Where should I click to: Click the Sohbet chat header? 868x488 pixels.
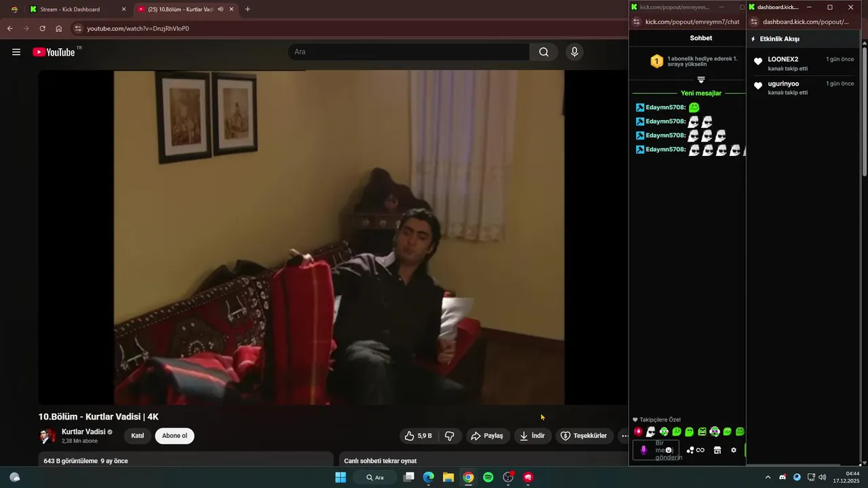point(701,38)
